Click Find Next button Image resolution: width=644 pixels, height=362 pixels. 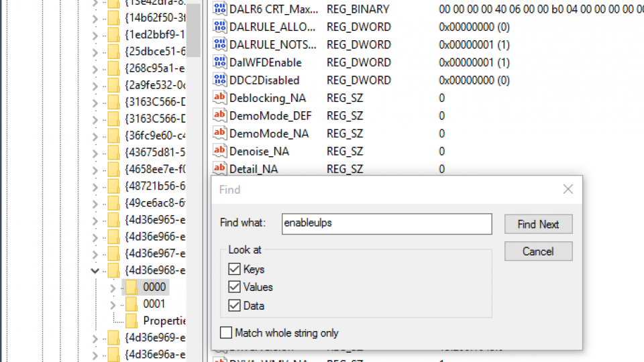pyautogui.click(x=539, y=224)
